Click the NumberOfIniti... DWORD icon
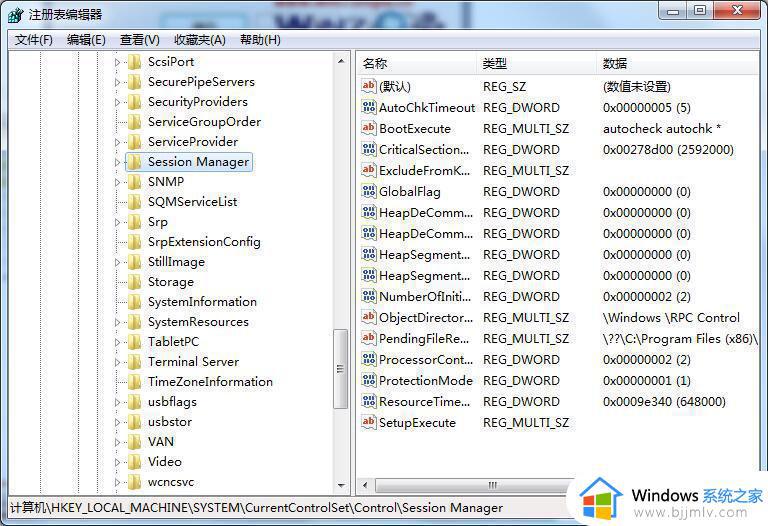768x526 pixels. click(x=369, y=296)
